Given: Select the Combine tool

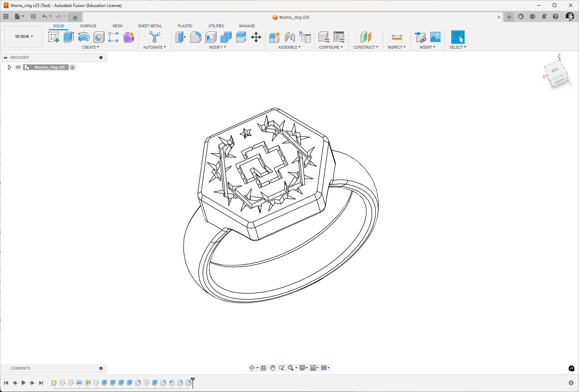Looking at the screenshot, I should 226,37.
